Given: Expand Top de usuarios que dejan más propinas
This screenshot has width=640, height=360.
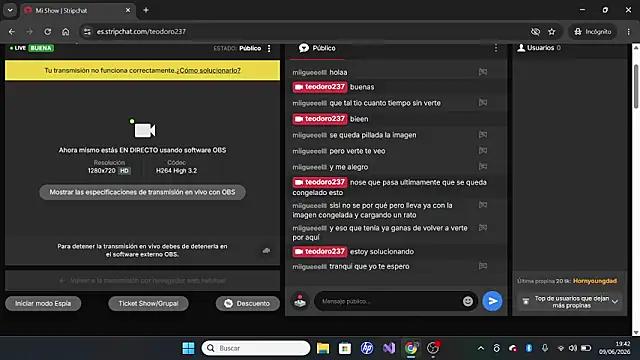Looking at the screenshot, I should pos(570,302).
